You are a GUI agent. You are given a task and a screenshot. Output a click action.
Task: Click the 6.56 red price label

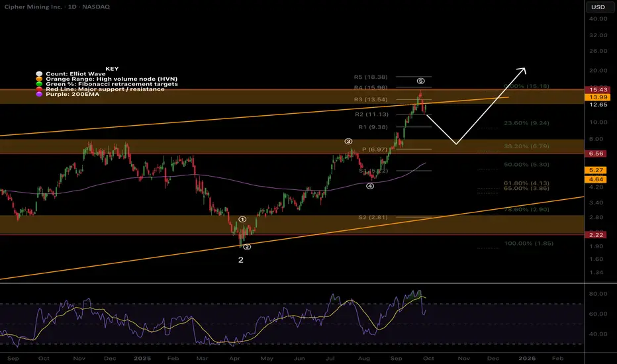pos(596,154)
